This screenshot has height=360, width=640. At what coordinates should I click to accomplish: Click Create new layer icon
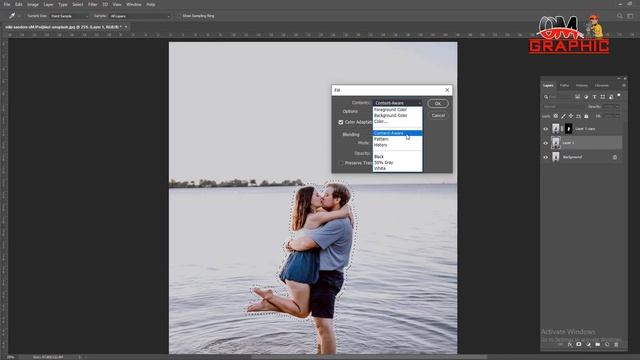[x=607, y=344]
